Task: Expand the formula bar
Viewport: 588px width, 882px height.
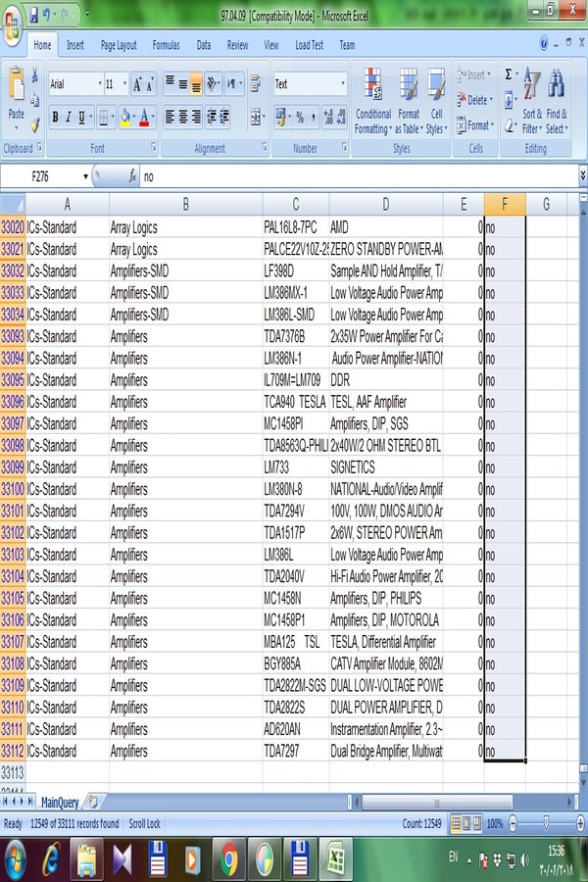Action: (x=582, y=175)
